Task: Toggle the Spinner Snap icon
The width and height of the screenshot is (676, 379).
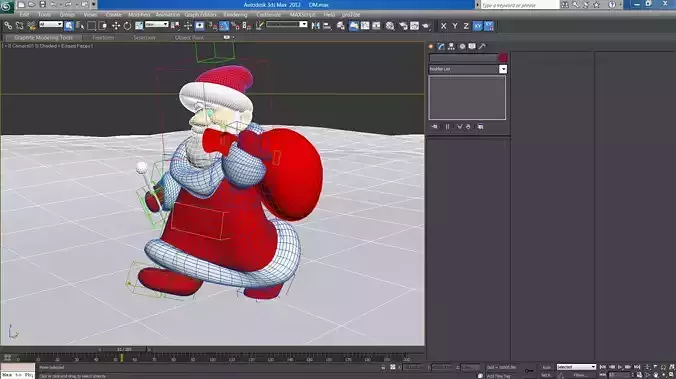Action: [247, 26]
